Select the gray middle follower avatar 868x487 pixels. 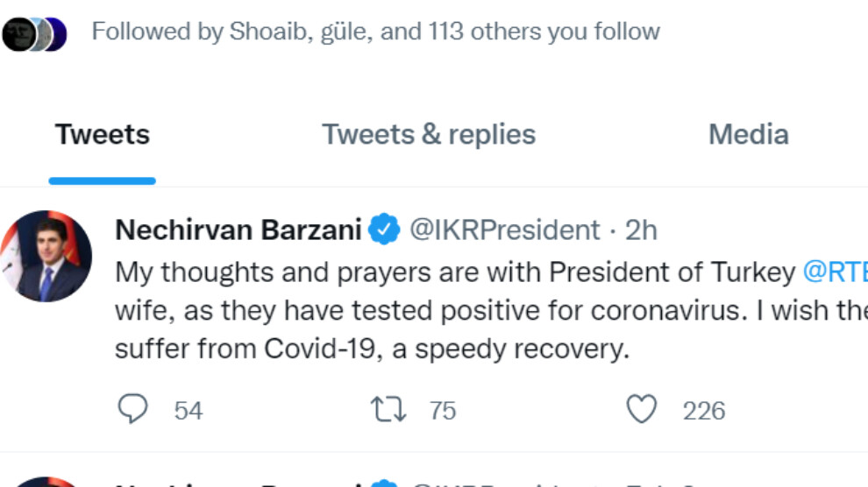(x=41, y=34)
